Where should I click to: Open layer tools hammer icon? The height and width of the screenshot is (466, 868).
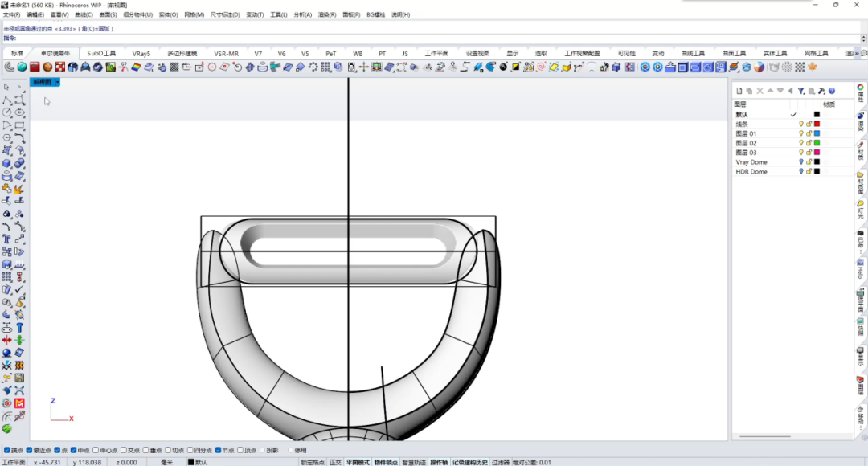click(821, 91)
